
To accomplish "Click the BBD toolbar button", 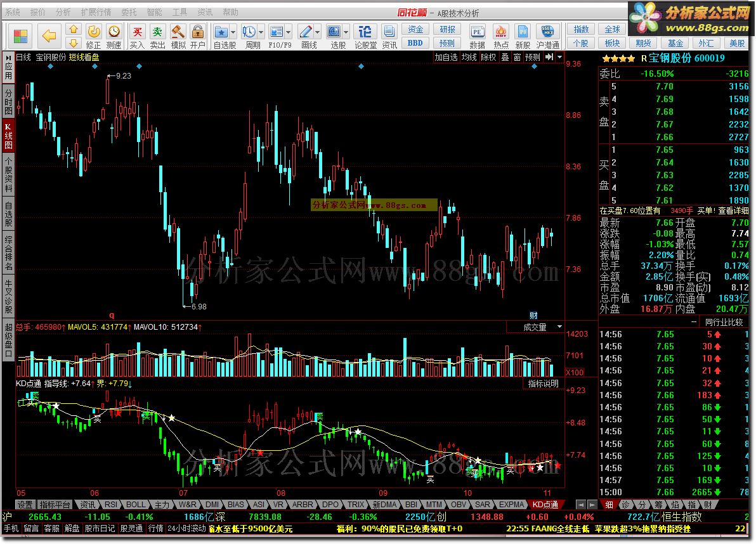I will [415, 43].
